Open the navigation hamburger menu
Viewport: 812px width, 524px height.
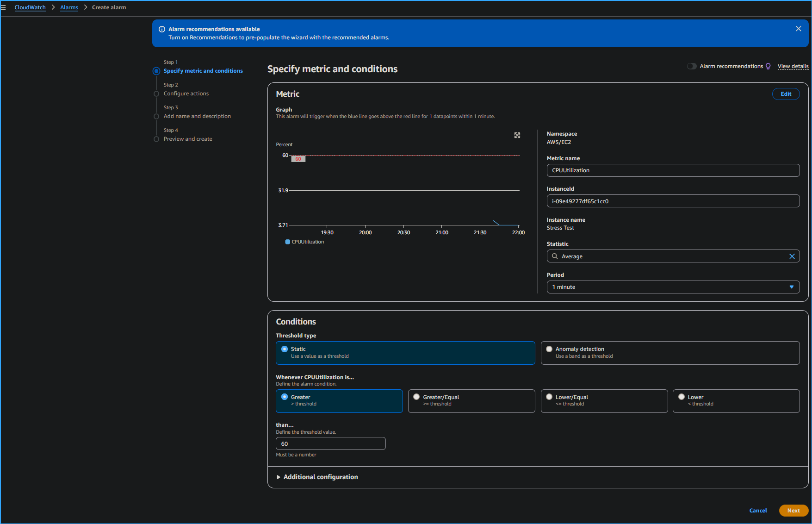point(5,7)
